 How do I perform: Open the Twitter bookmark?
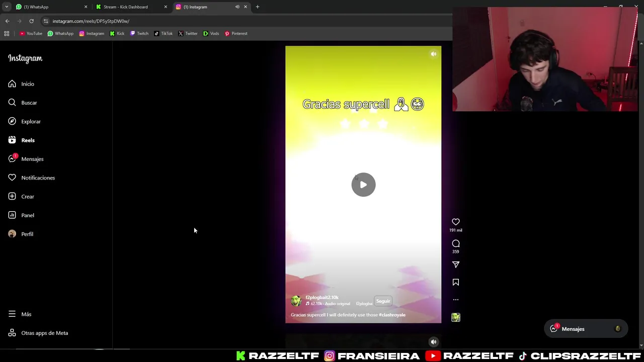(188, 34)
